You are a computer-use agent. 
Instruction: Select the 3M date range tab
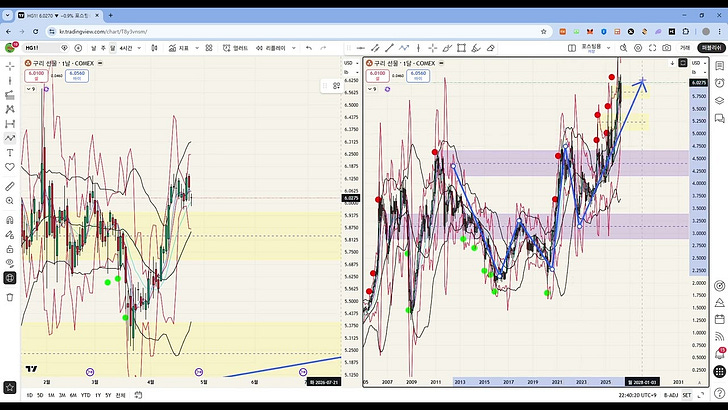coord(60,395)
